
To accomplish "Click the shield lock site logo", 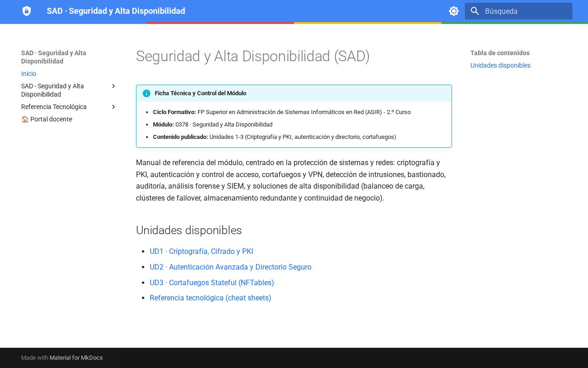I will 27,11.
